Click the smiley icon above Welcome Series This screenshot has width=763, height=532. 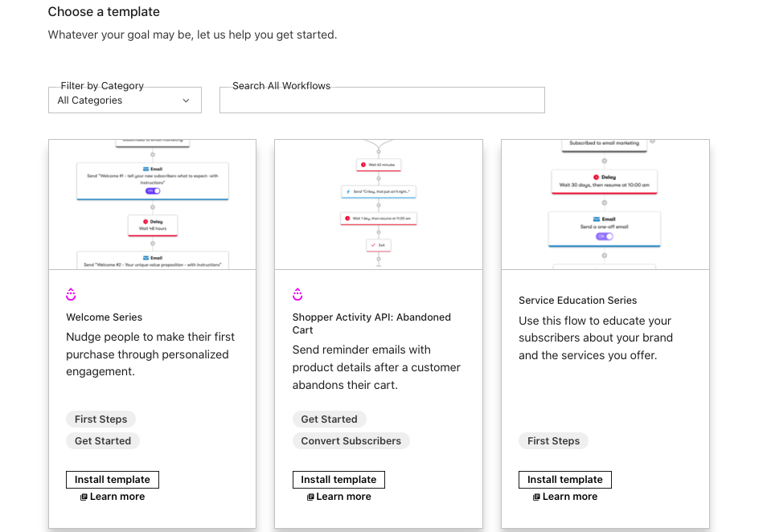coord(72,294)
